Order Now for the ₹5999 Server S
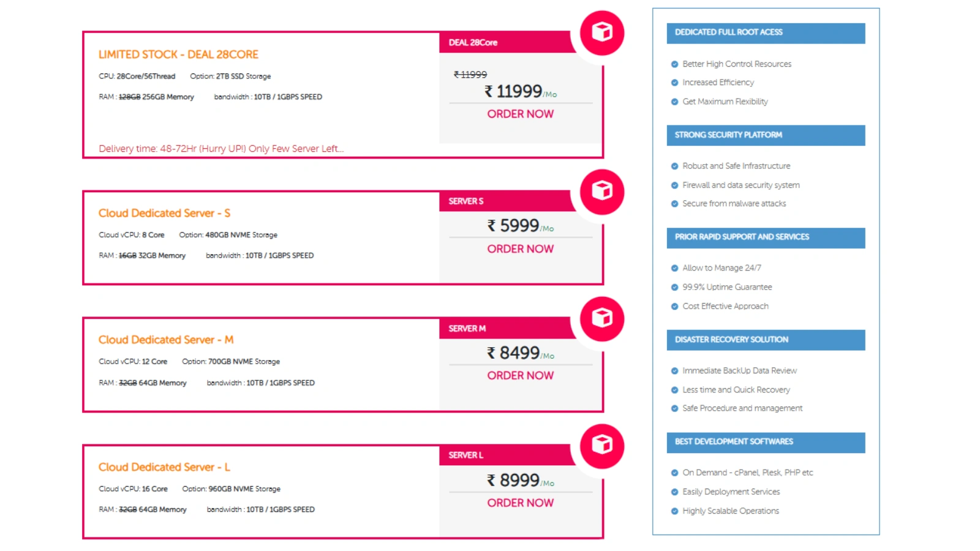The width and height of the screenshot is (980, 551). (x=521, y=249)
